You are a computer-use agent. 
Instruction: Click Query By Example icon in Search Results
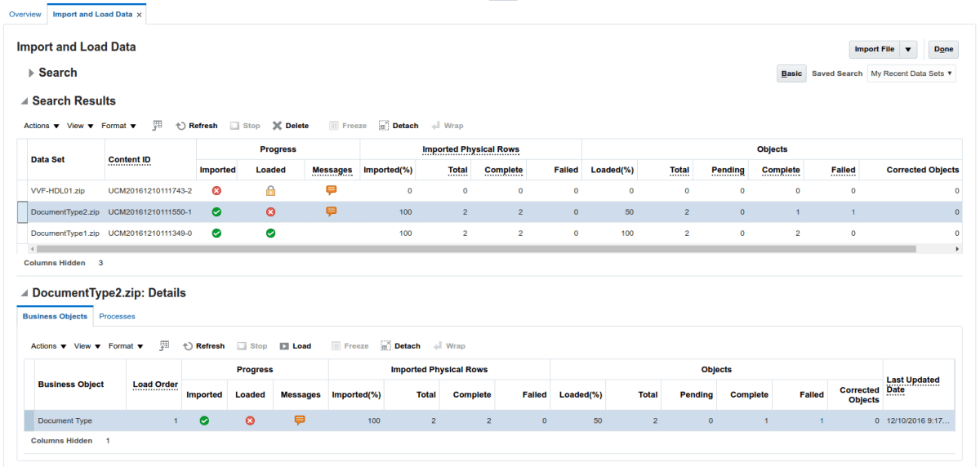pyautogui.click(x=158, y=126)
